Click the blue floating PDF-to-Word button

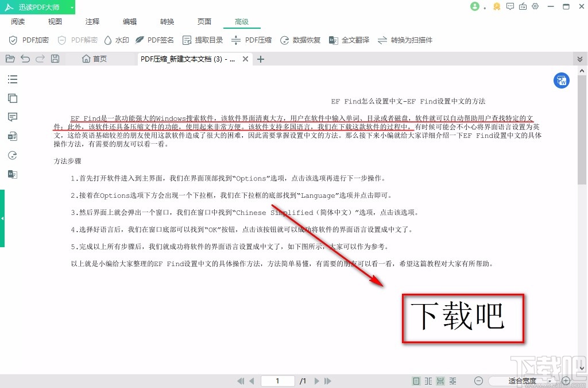click(x=562, y=80)
